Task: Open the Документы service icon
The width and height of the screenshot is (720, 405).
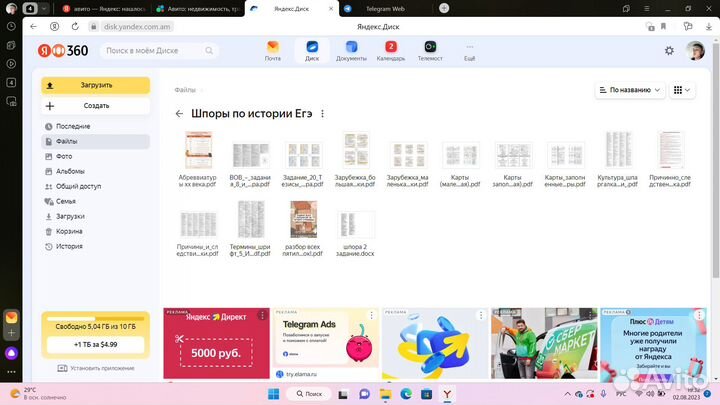Action: pos(351,50)
